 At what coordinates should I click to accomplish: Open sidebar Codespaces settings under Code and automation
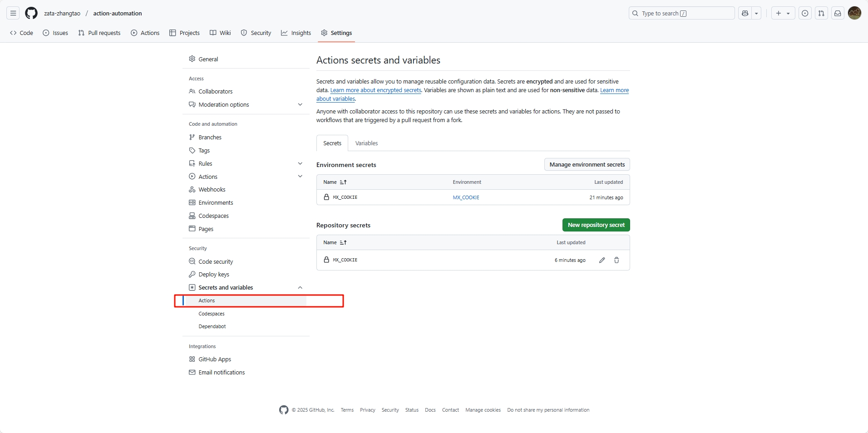coord(246,216)
